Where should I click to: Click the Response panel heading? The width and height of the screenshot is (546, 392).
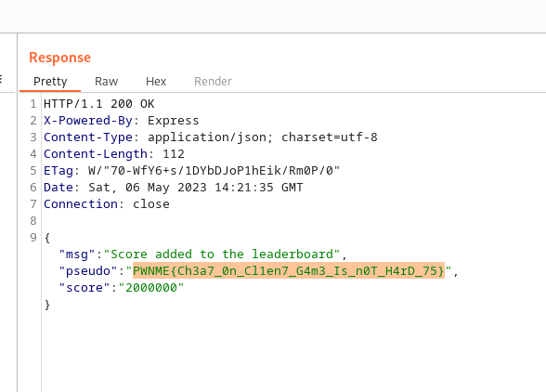(x=59, y=58)
